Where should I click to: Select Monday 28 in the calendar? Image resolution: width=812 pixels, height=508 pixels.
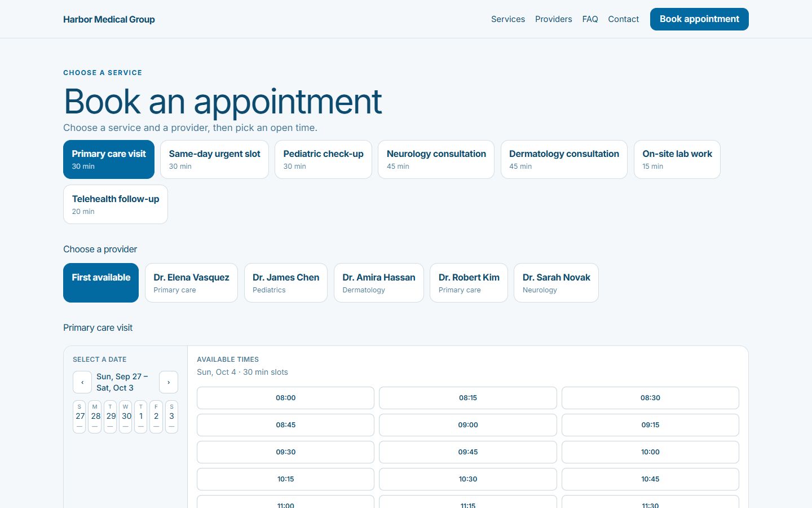coord(95,417)
